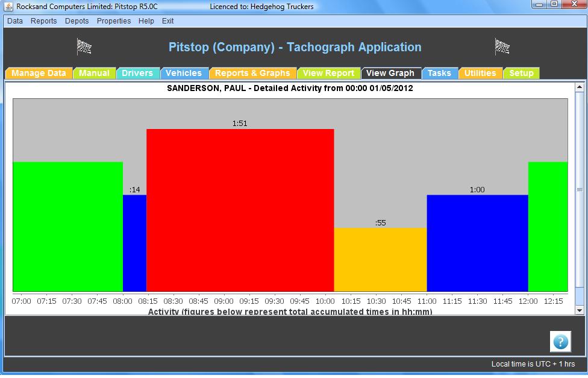Select the Drivers tab
Screen dimensions: 588x378
coord(137,73)
